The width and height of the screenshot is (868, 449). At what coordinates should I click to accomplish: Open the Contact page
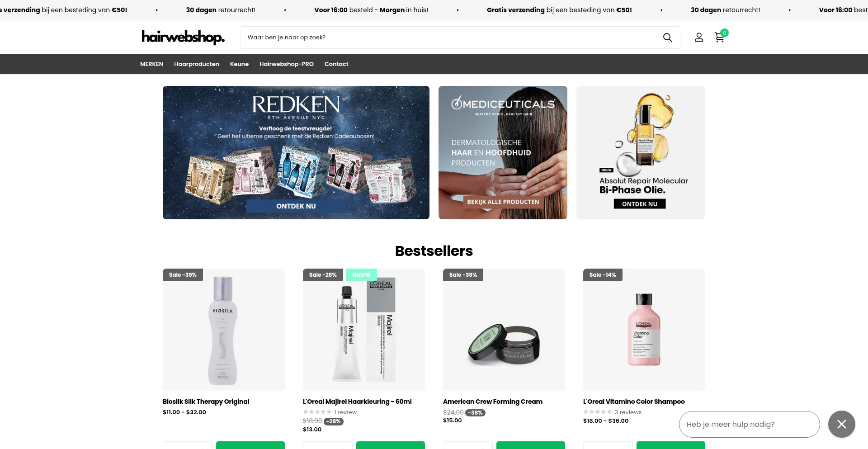[x=336, y=64]
